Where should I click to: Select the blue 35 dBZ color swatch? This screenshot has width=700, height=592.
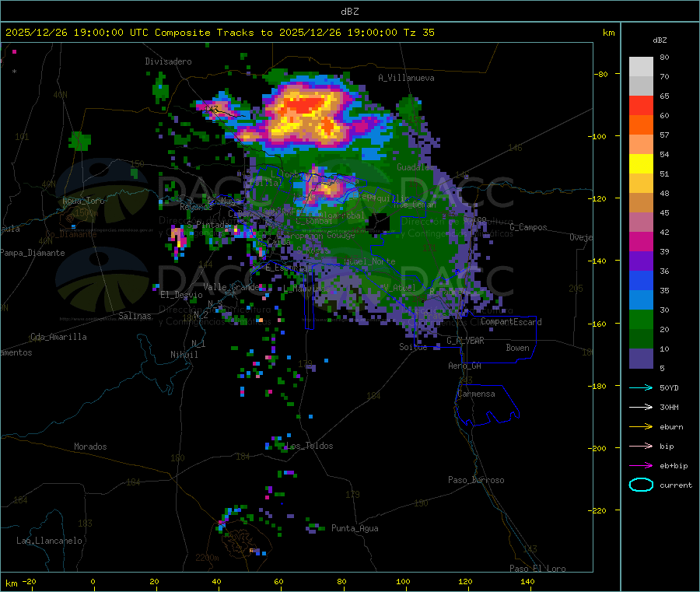[641, 280]
